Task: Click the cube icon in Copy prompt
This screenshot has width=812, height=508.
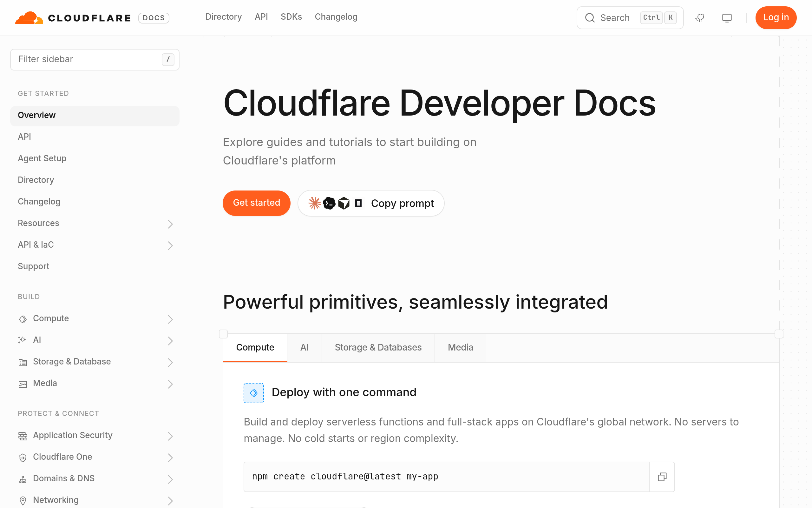Action: point(344,203)
